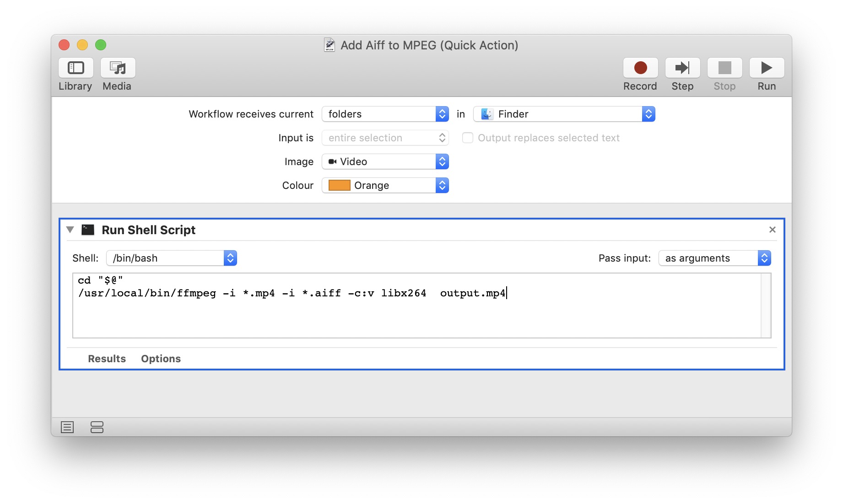Open the Options tab
Screen dimensions: 843x504
(161, 359)
